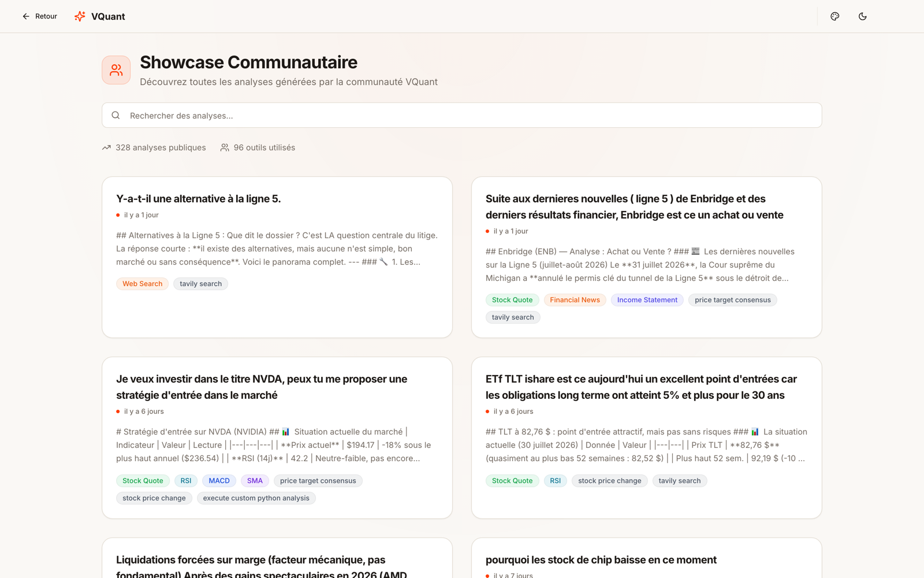This screenshot has width=924, height=578.
Task: Click the Web Search tag
Action: 143,284
